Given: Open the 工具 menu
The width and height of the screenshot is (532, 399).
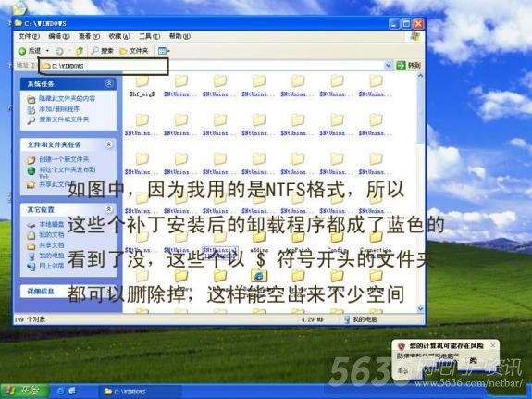Looking at the screenshot, I should click(149, 36).
